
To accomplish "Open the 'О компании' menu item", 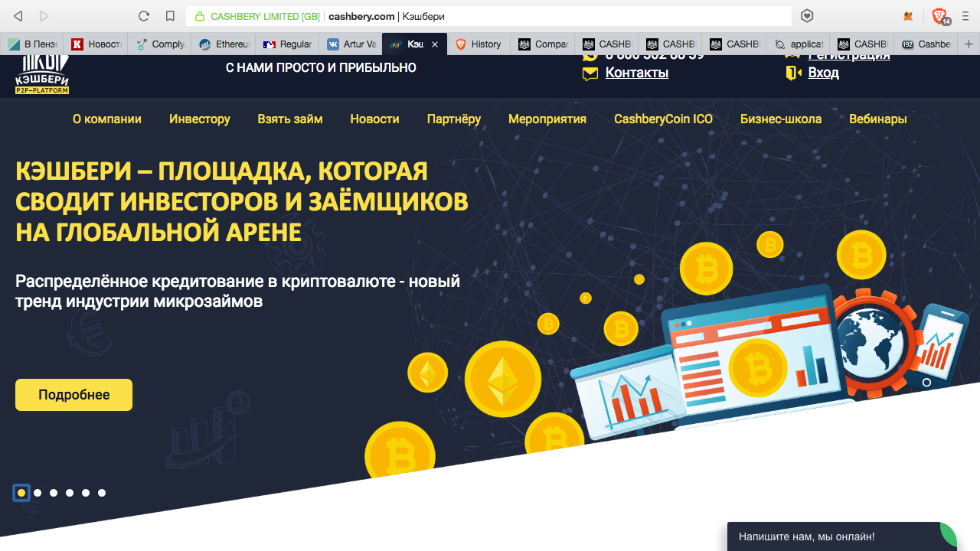I will click(x=107, y=119).
